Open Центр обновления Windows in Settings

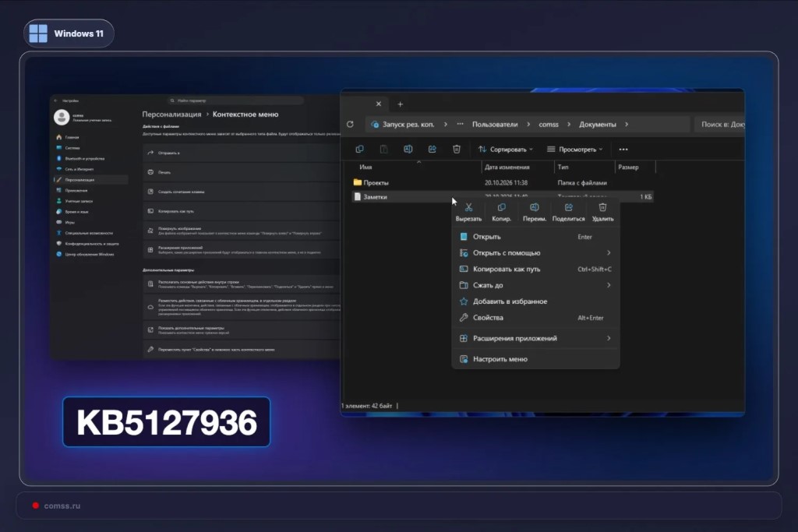pos(90,254)
